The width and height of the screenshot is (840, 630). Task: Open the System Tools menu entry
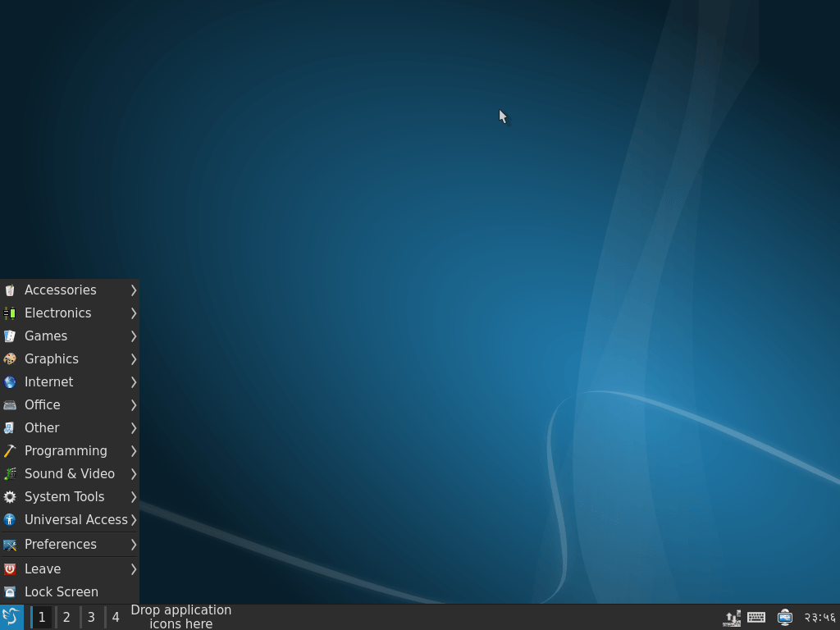(70, 497)
